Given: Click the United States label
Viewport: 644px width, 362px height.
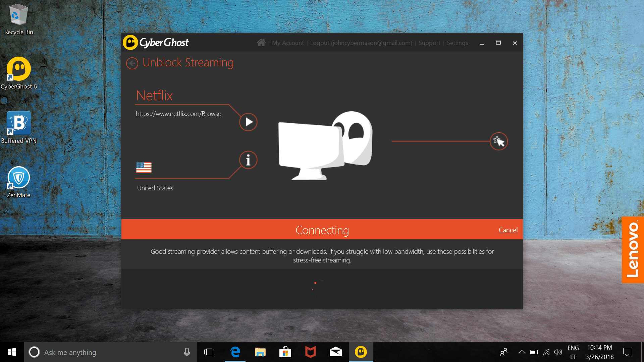Looking at the screenshot, I should click(x=155, y=188).
